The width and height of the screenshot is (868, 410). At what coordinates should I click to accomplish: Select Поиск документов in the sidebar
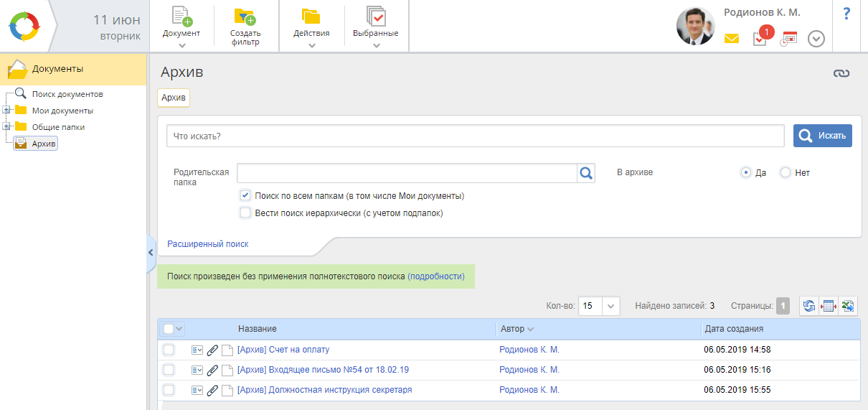(67, 94)
